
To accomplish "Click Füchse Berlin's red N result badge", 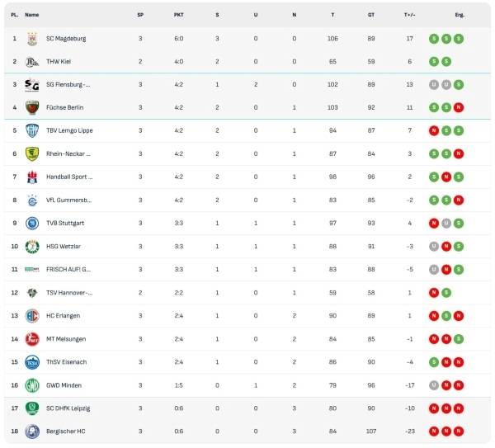I will tap(459, 107).
